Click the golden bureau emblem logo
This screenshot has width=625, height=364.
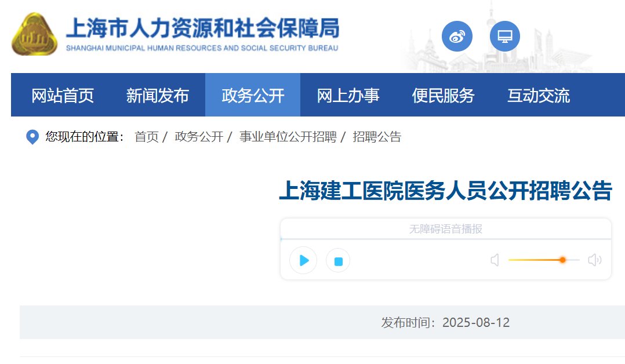pos(34,34)
